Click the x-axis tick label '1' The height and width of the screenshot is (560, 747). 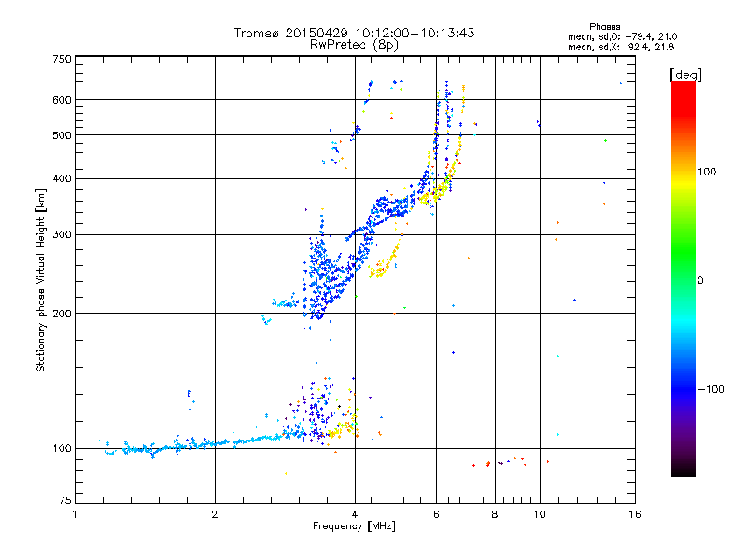click(x=75, y=514)
